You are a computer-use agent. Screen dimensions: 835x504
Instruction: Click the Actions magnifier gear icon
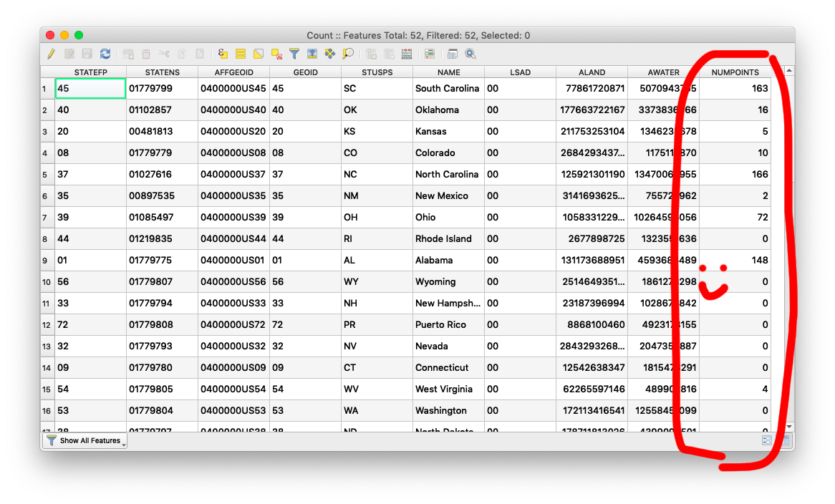tap(470, 54)
